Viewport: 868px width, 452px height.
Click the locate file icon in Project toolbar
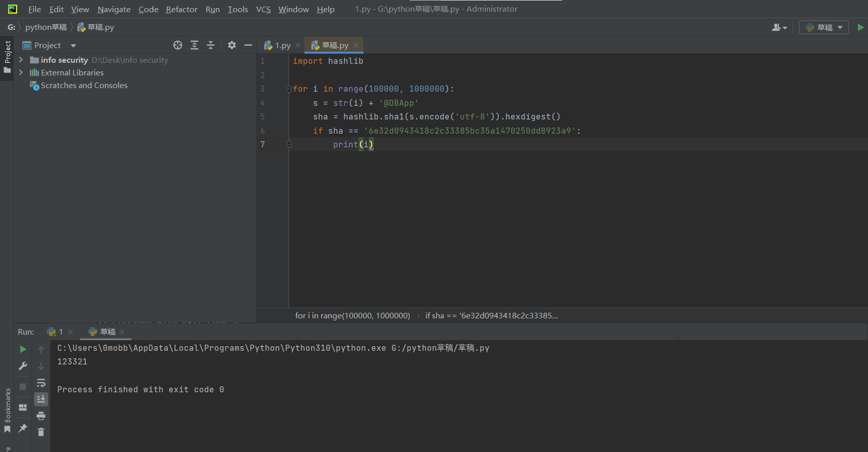point(178,45)
